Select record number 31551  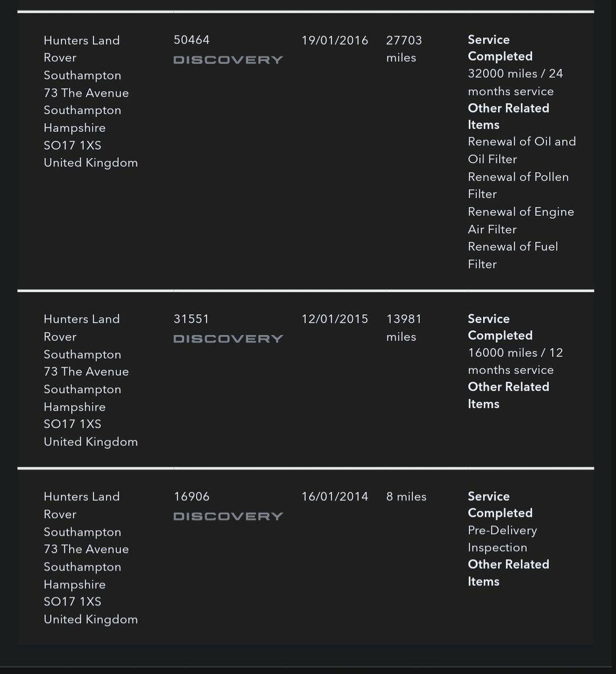point(191,319)
